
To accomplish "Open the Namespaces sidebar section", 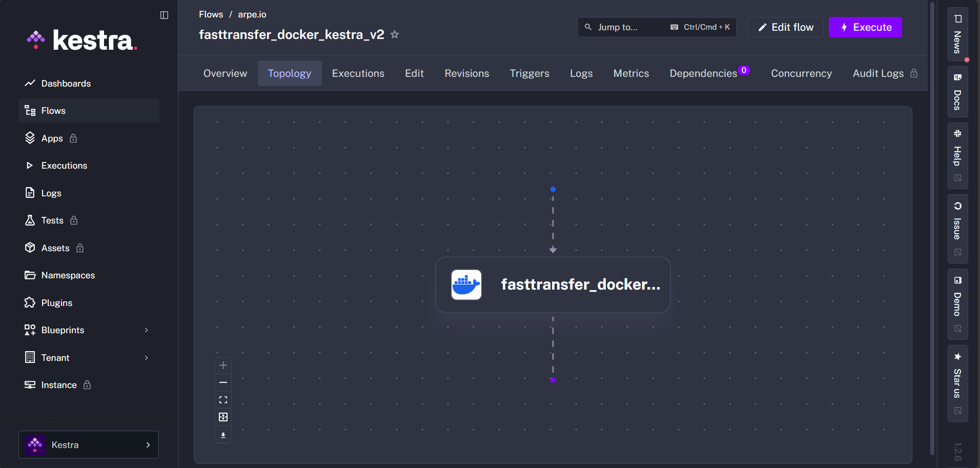I will tap(68, 275).
